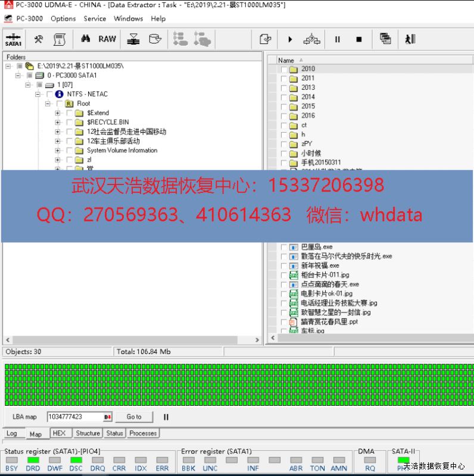Click the script scroll icon in toolbar

pos(59,39)
